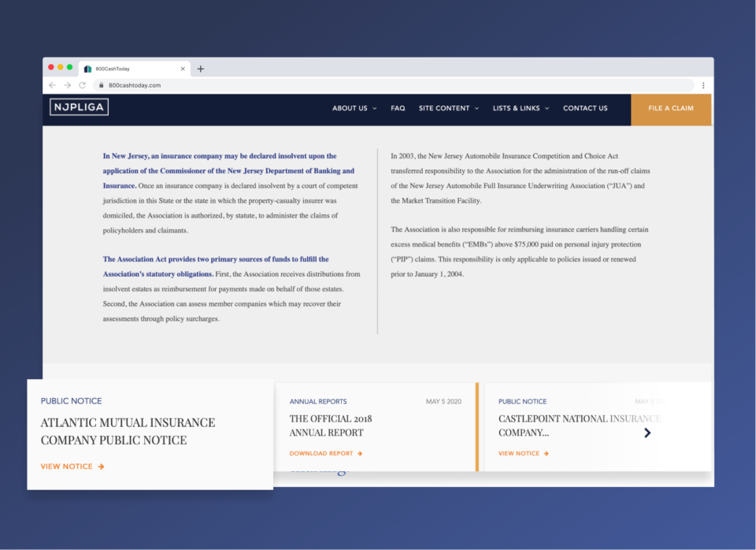View the Atlantic Mutual Insurance notice
756x550 pixels.
click(x=72, y=466)
